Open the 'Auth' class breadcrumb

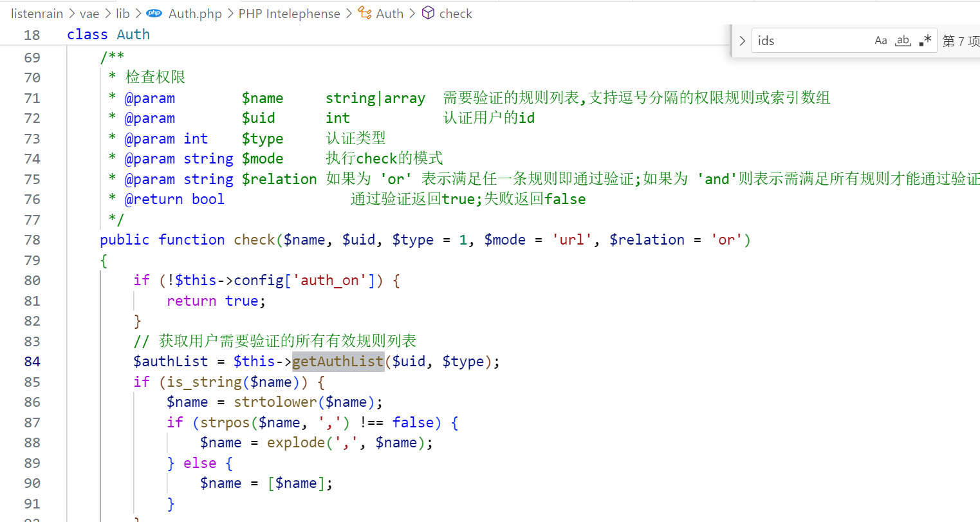[390, 14]
